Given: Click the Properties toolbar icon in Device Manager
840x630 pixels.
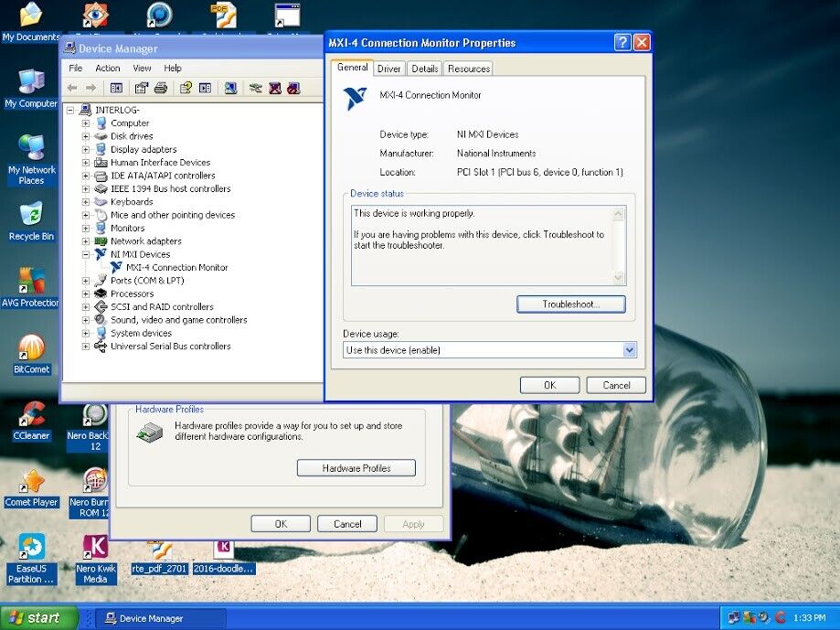Looking at the screenshot, I should point(142,88).
